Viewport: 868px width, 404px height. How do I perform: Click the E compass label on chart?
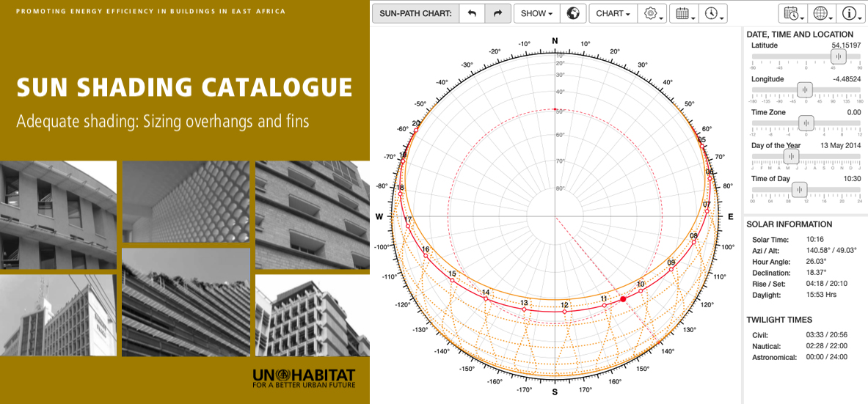click(730, 216)
